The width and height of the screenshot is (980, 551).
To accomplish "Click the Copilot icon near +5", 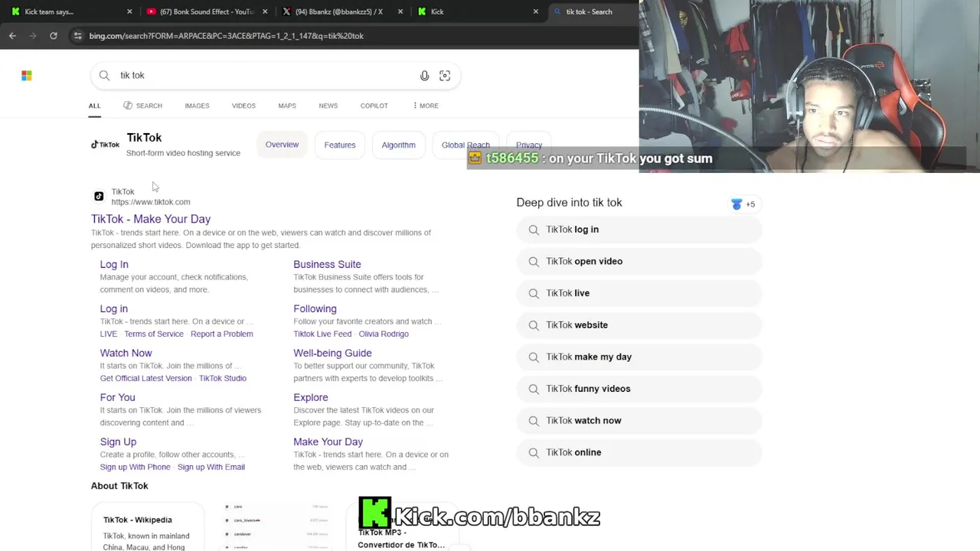I will (737, 204).
